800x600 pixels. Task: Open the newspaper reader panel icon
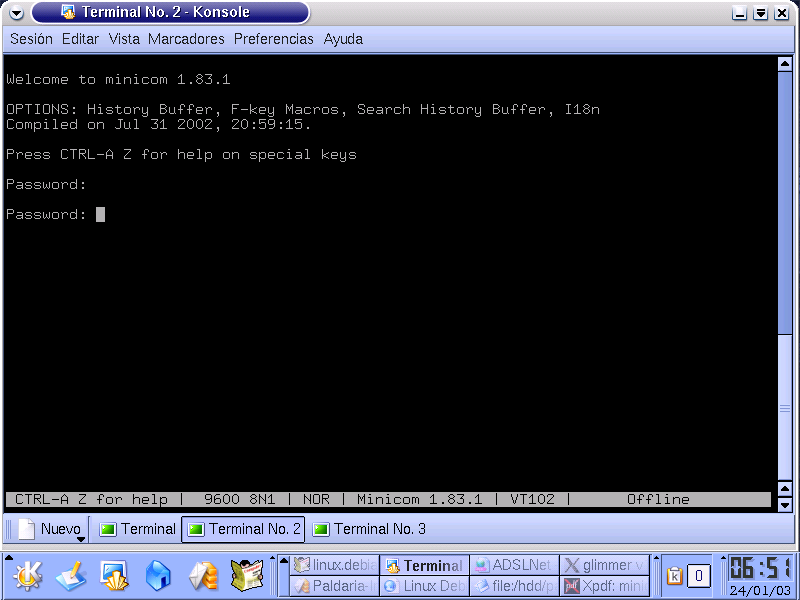coord(247,576)
